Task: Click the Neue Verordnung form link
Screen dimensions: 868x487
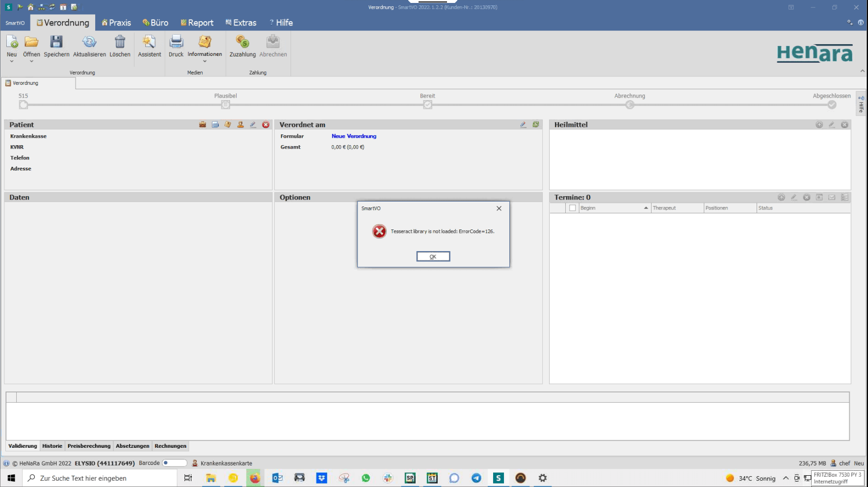Action: coord(354,136)
